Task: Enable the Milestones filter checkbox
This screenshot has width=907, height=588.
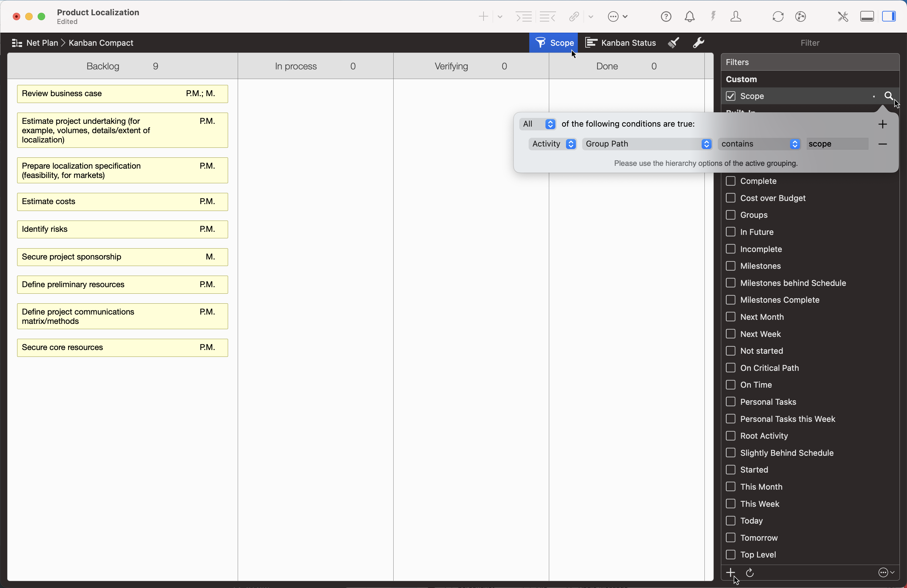Action: (x=731, y=266)
